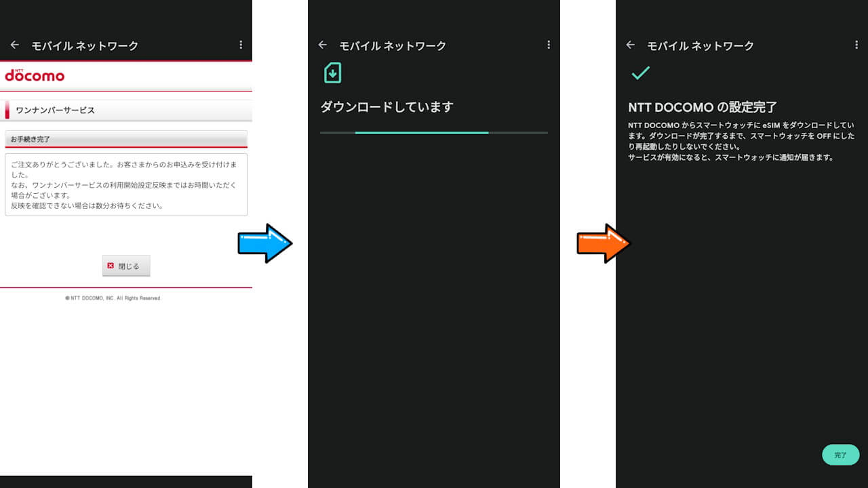
Task: Tap the back arrow on the left docomo screen
Action: pos(15,45)
